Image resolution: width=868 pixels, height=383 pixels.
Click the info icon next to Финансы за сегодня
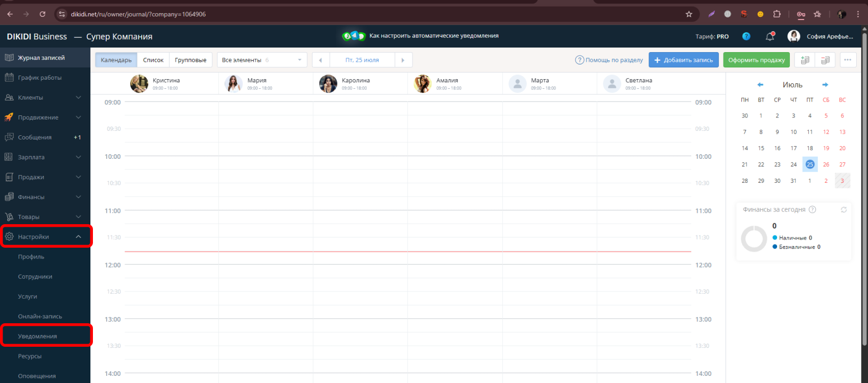point(812,209)
